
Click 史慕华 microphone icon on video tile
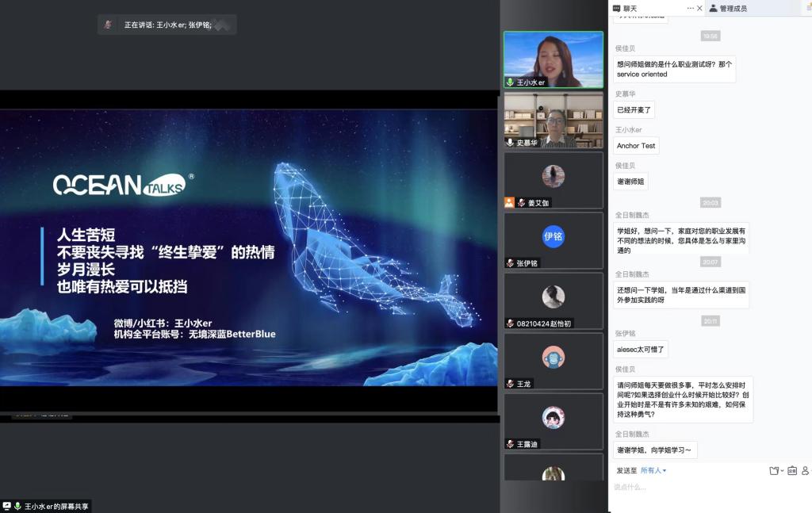pos(511,143)
